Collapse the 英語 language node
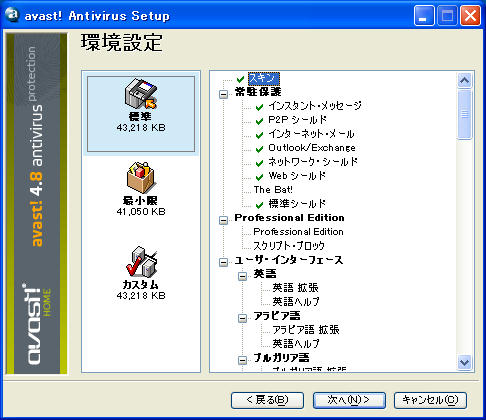Screen dimensions: 486x420 (x=242, y=276)
